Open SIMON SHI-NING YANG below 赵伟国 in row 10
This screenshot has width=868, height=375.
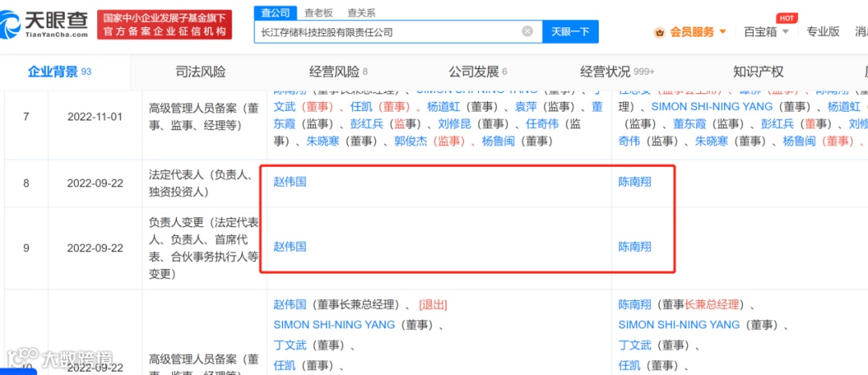pyautogui.click(x=334, y=324)
